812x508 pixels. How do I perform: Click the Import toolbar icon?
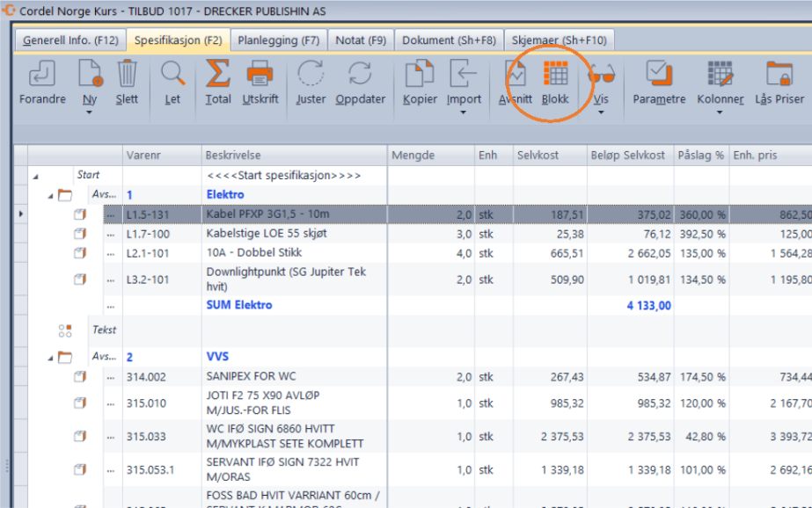[463, 74]
